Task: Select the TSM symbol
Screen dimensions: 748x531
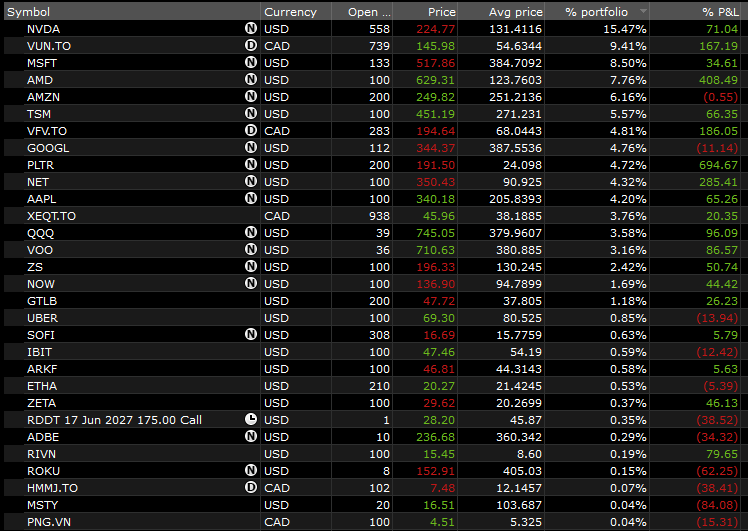Action: (39, 114)
